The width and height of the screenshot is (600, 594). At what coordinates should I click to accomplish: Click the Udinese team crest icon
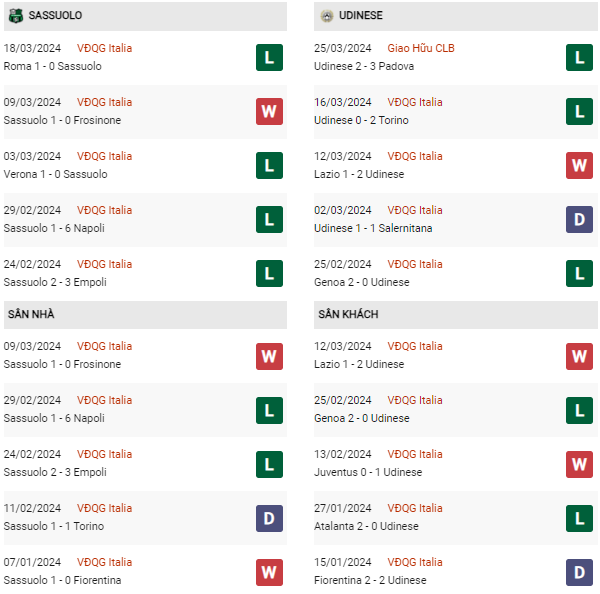pos(326,16)
